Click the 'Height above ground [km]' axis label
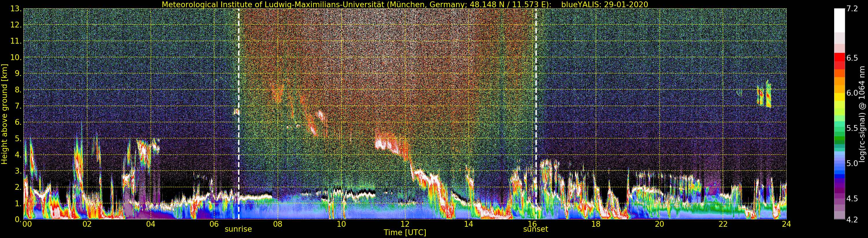This screenshot has height=238, width=868. (x=4, y=114)
